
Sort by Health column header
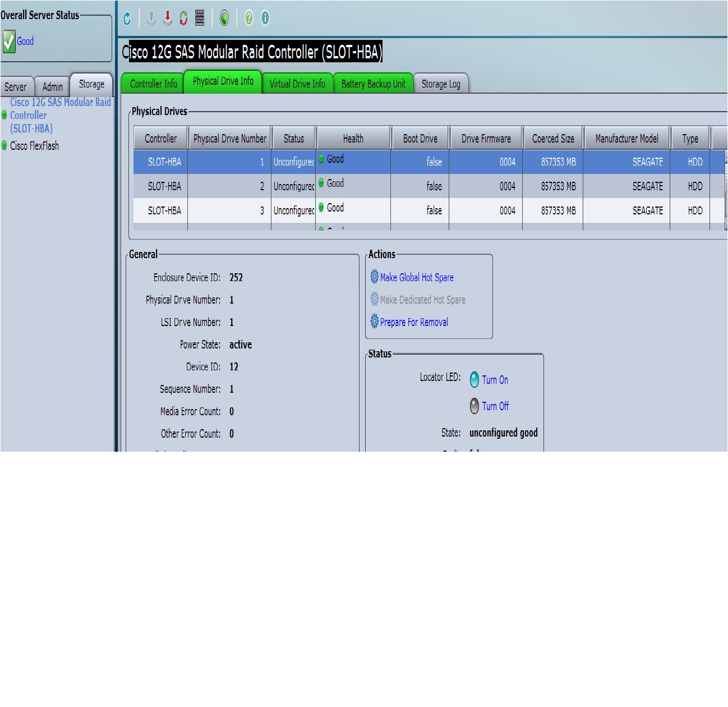tap(353, 139)
